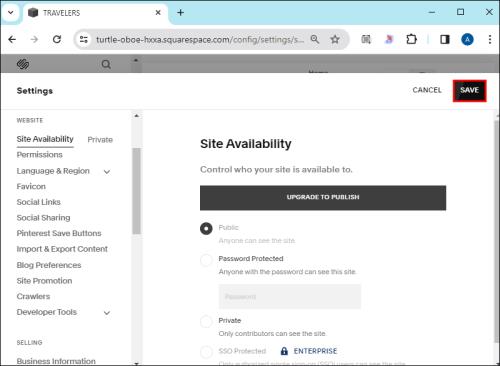
Task: Expand the Developer Tools section
Action: [107, 313]
